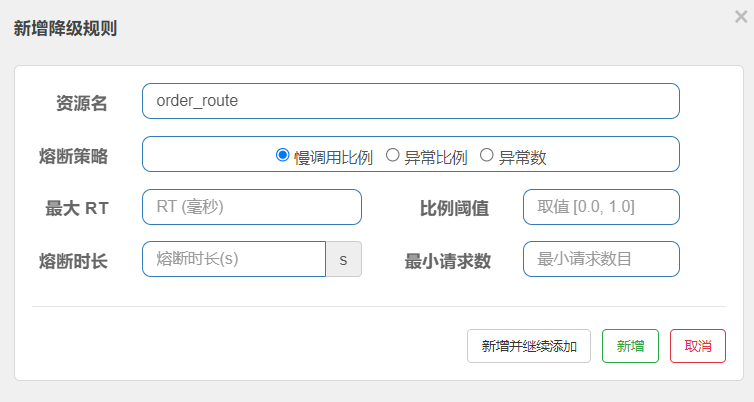Focus the 最大 RT milliseconds input
Viewport: 754px width, 402px height.
(x=251, y=207)
